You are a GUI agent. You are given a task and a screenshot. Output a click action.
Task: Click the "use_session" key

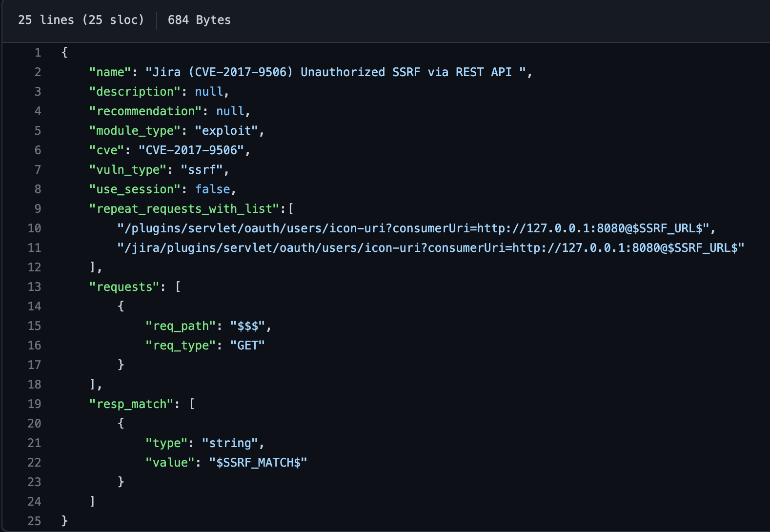[135, 189]
